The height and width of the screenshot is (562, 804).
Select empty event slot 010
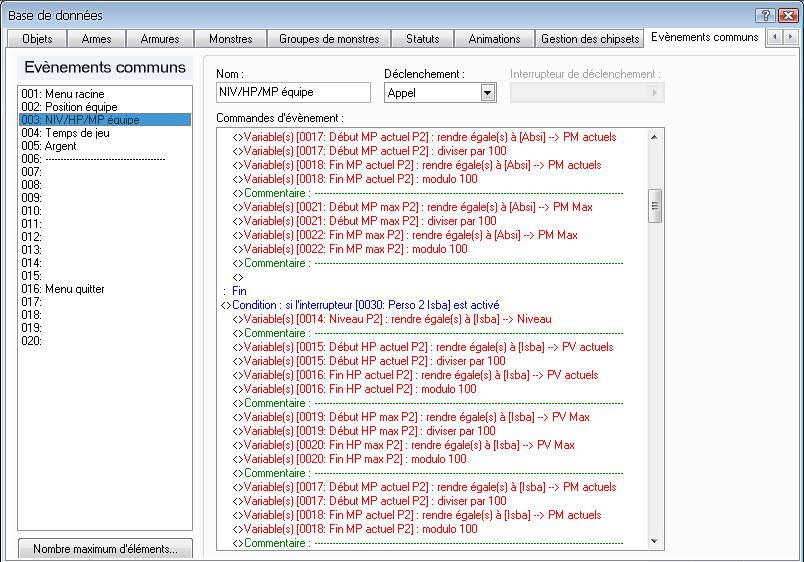click(105, 211)
